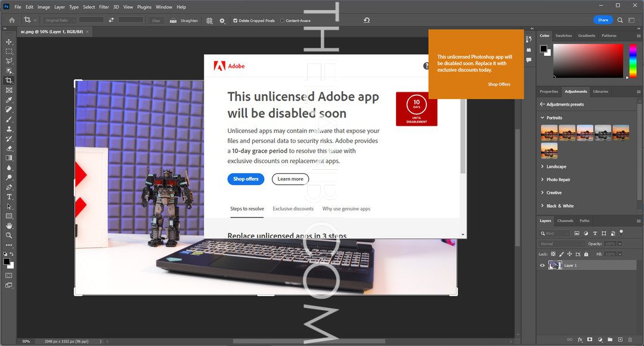Expand the Photo Repair presets group
The width and height of the screenshot is (644, 346).
click(x=542, y=180)
